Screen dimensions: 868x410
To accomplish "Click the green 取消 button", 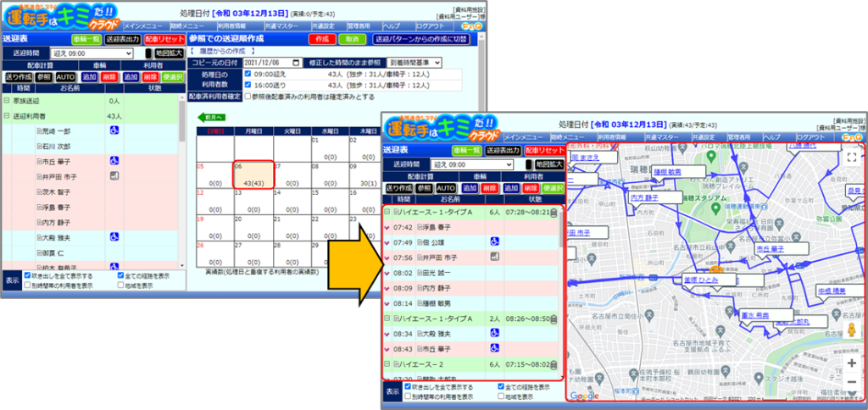I will tap(352, 39).
